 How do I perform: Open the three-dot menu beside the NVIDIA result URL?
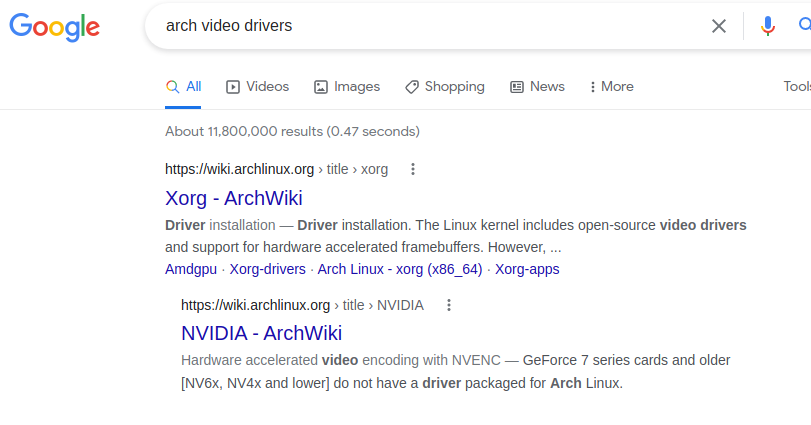click(449, 305)
